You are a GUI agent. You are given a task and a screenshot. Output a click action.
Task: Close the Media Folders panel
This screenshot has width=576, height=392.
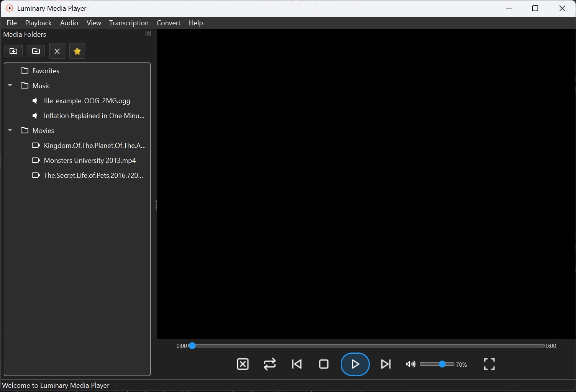pos(148,34)
